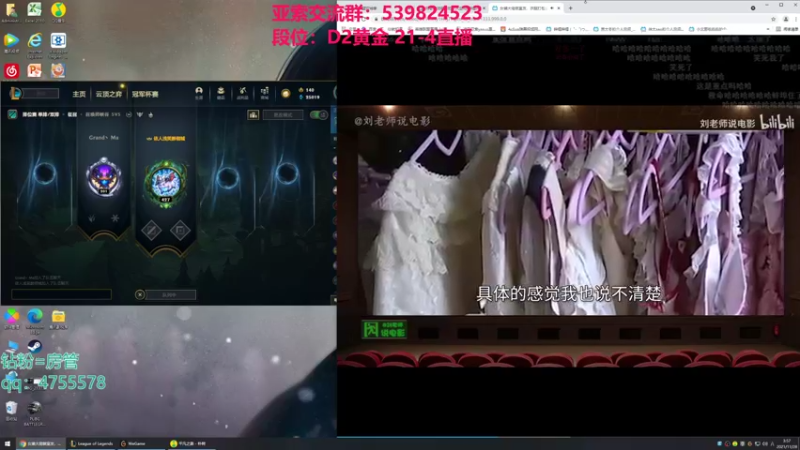Click the gold coin icon in header
This screenshot has width=800, height=450.
coord(286,93)
